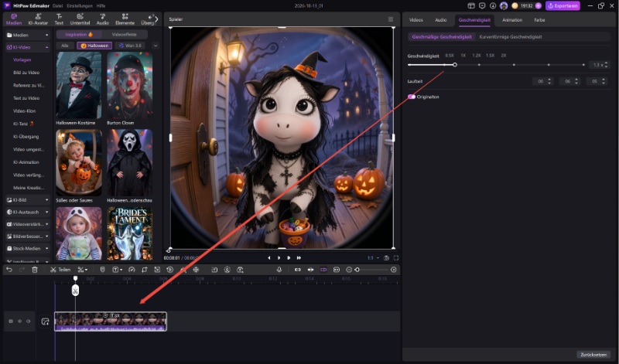
Task: Click the zoom-in plus icon on timeline
Action: 394,270
